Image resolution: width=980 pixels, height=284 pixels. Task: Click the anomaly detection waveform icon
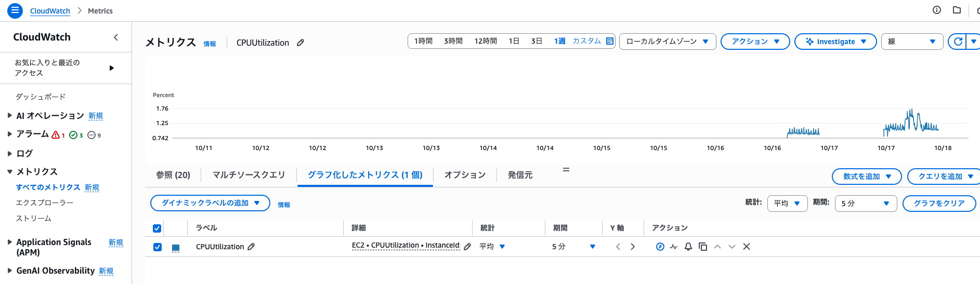674,247
